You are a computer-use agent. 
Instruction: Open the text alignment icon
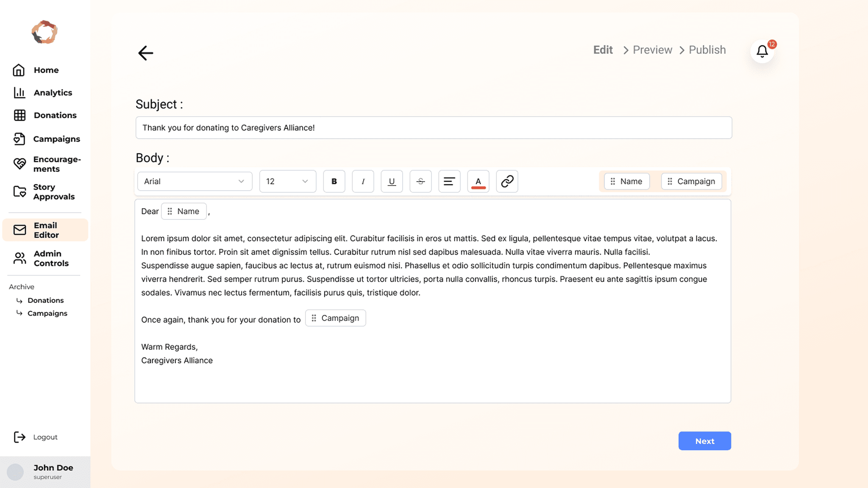[x=449, y=181]
